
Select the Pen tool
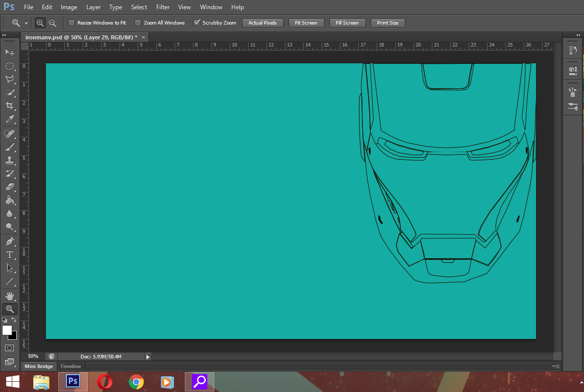10,241
